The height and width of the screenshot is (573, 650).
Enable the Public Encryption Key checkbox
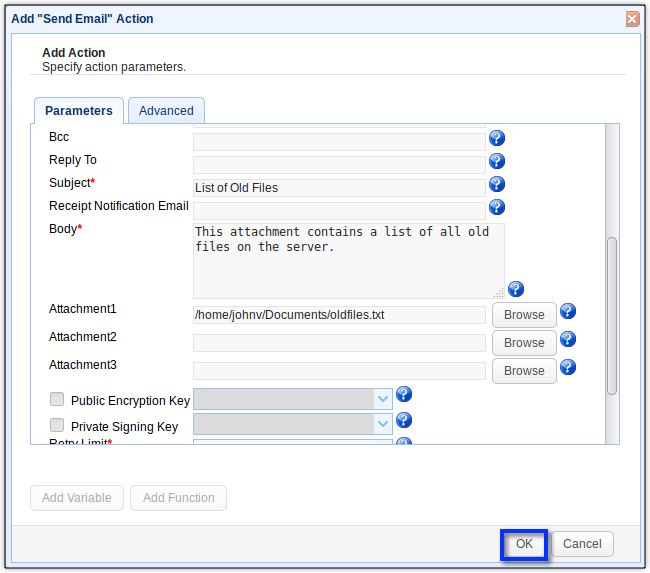(x=57, y=400)
